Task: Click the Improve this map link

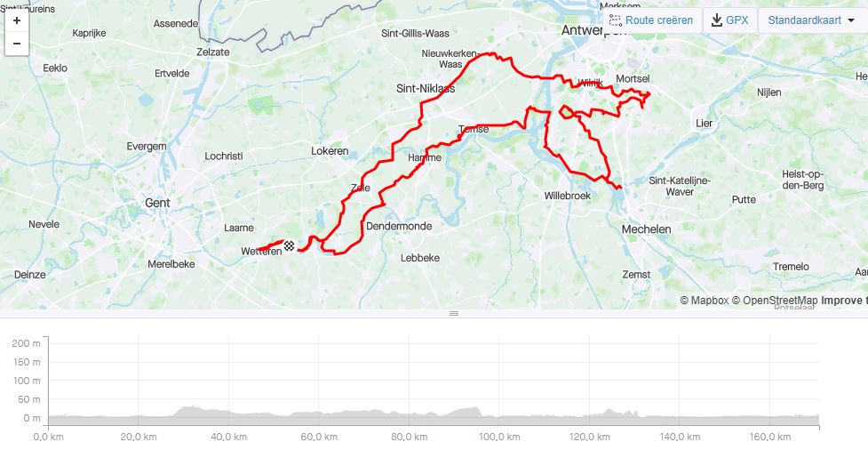Action: (x=844, y=301)
